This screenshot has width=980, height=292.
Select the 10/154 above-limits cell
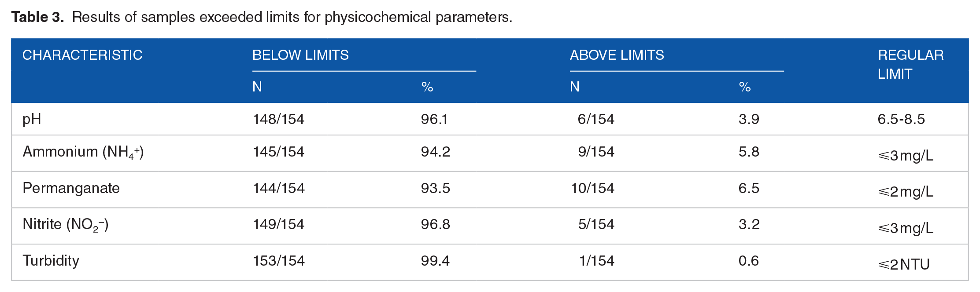[x=592, y=188]
